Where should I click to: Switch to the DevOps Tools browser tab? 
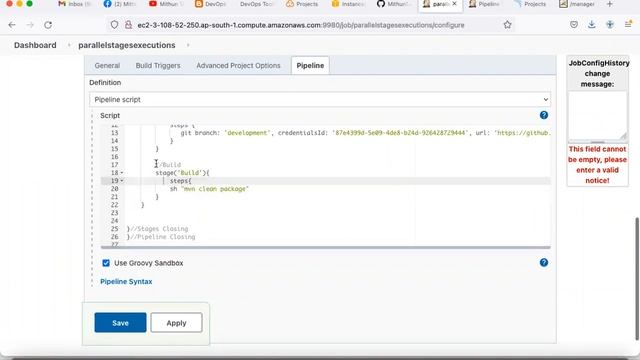coord(256,4)
